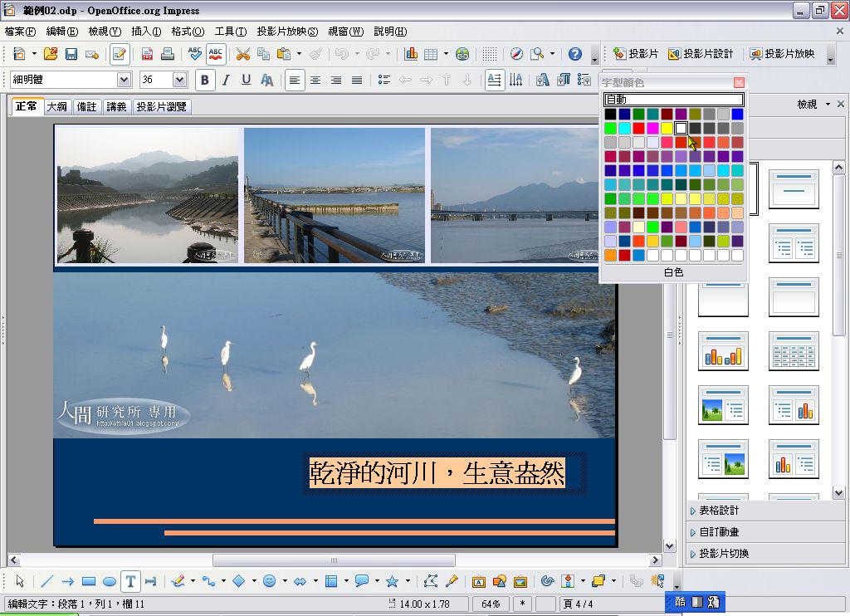The width and height of the screenshot is (850, 616).
Task: Select the Rectangle drawing tool
Action: pyautogui.click(x=89, y=581)
